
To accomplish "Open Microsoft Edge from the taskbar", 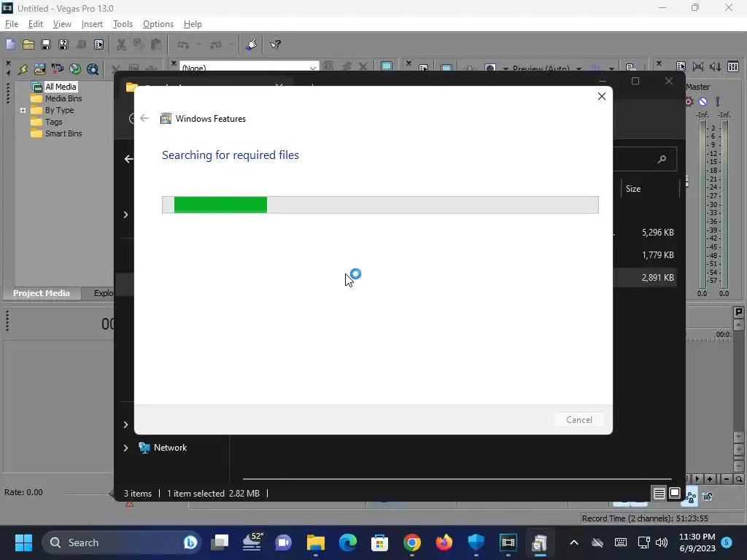I will point(348,542).
